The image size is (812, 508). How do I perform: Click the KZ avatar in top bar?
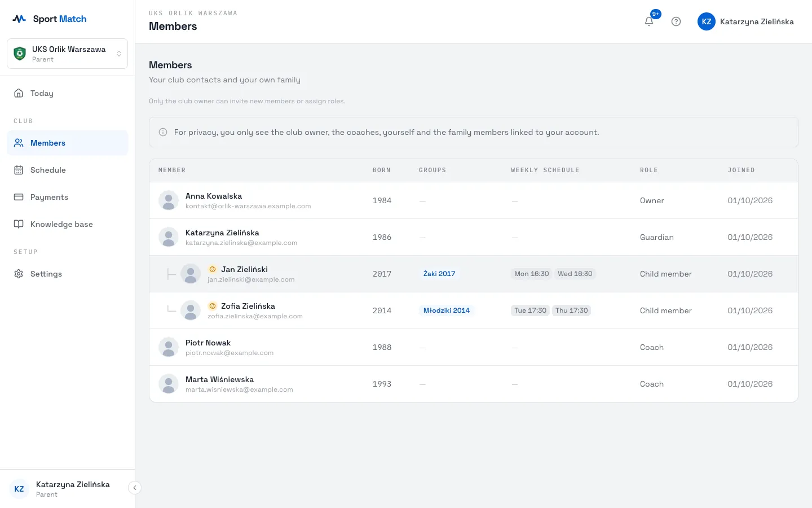tap(707, 21)
